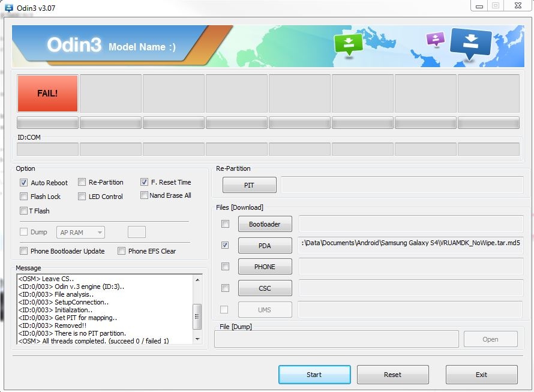Image resolution: width=534 pixels, height=392 pixels.
Task: Click log line 'SetupConnection..'
Action: click(64, 302)
